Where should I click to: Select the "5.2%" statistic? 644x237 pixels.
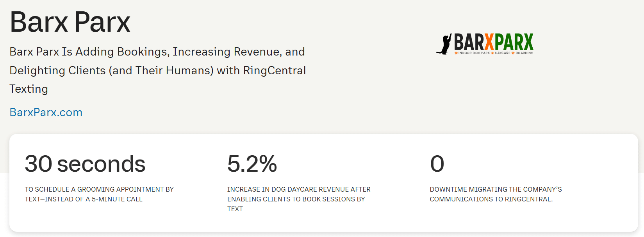point(252,163)
